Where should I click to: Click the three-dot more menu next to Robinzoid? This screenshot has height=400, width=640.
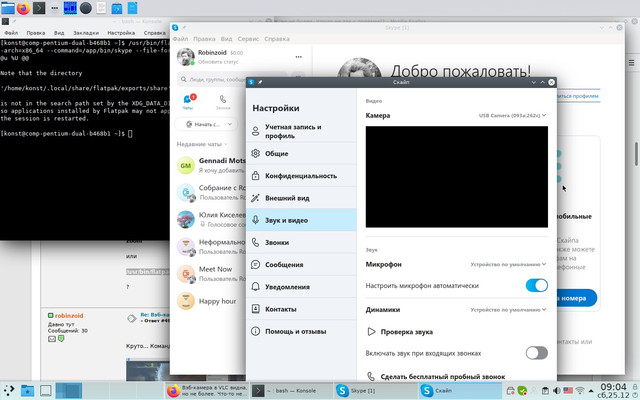click(x=299, y=57)
